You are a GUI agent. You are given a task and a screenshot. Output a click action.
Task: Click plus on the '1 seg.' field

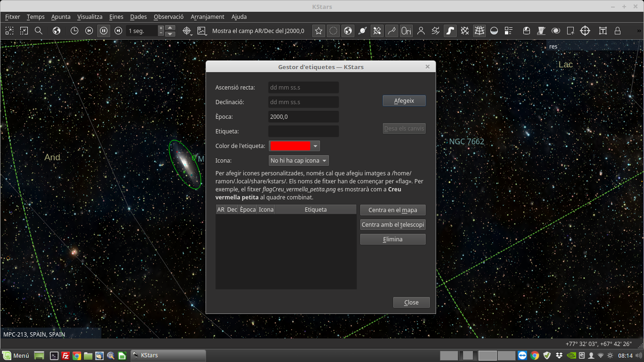tap(161, 28)
